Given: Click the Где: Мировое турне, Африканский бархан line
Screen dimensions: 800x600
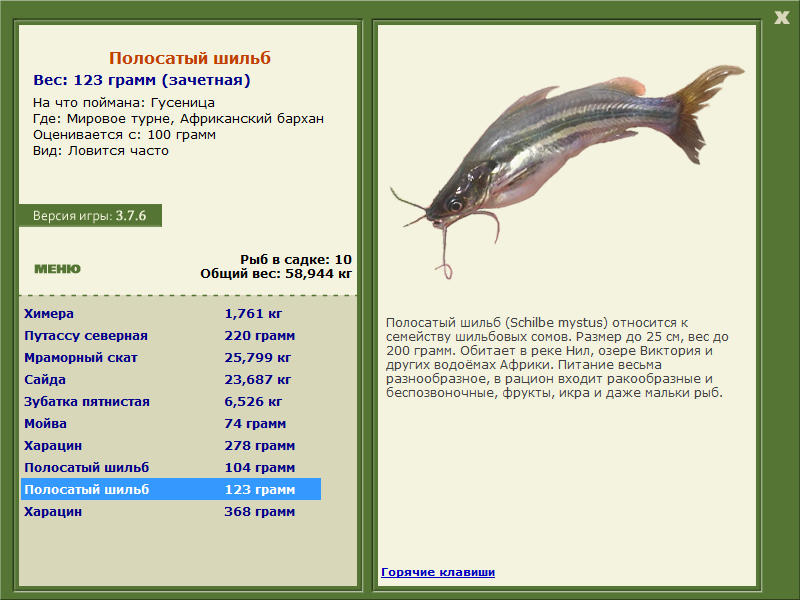Looking at the screenshot, I should coord(179,119).
